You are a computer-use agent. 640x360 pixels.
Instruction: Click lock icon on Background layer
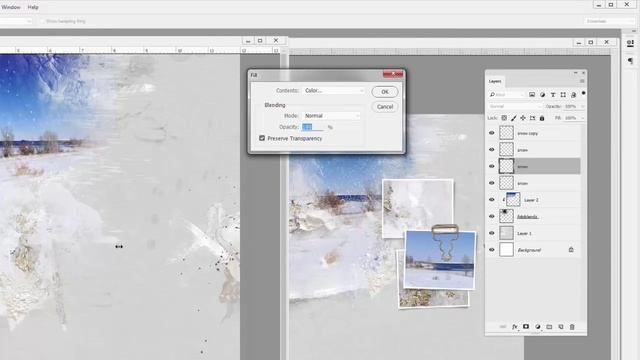pos(571,249)
